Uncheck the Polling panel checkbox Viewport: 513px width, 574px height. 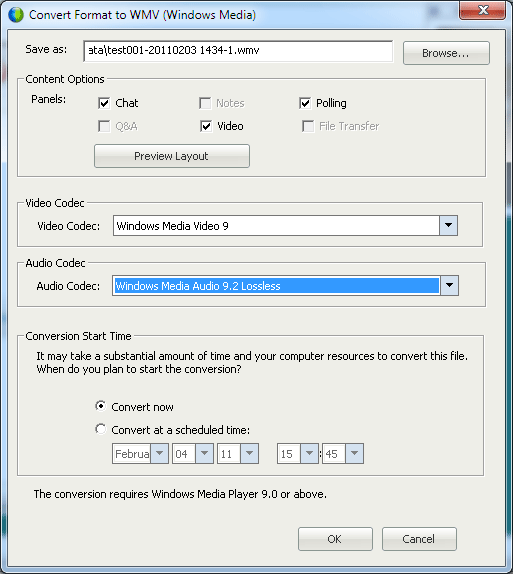305,103
